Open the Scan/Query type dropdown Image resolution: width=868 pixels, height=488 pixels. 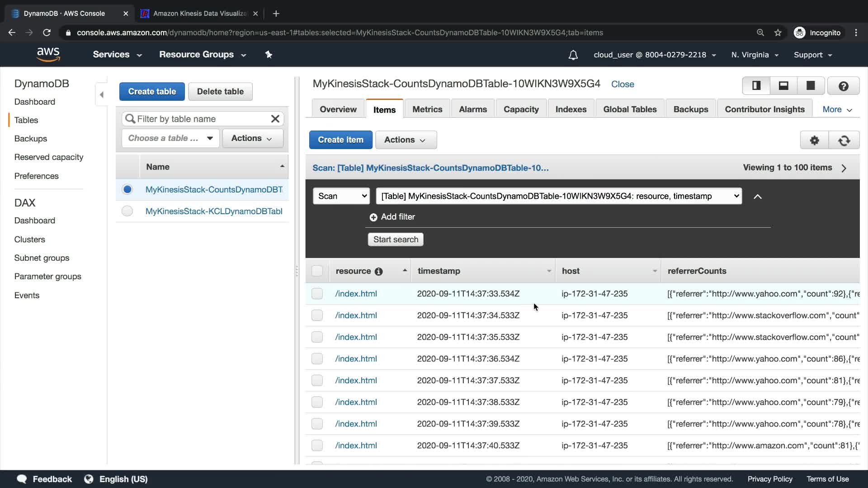[341, 196]
